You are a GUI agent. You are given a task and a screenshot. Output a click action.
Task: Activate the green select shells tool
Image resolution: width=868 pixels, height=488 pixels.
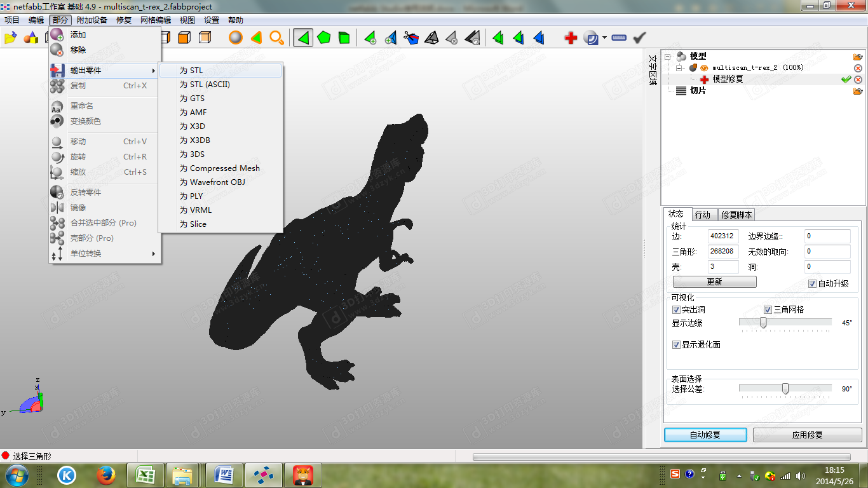[x=344, y=37]
